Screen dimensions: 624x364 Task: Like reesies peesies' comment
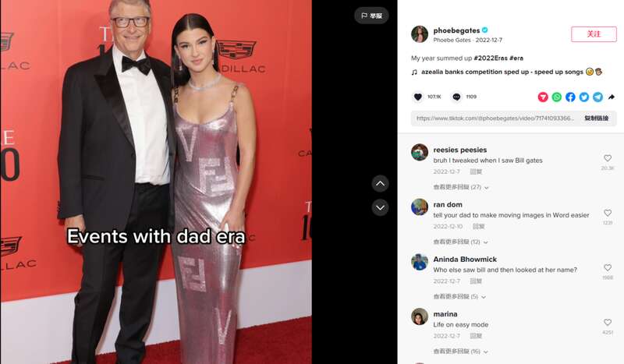[x=608, y=158]
